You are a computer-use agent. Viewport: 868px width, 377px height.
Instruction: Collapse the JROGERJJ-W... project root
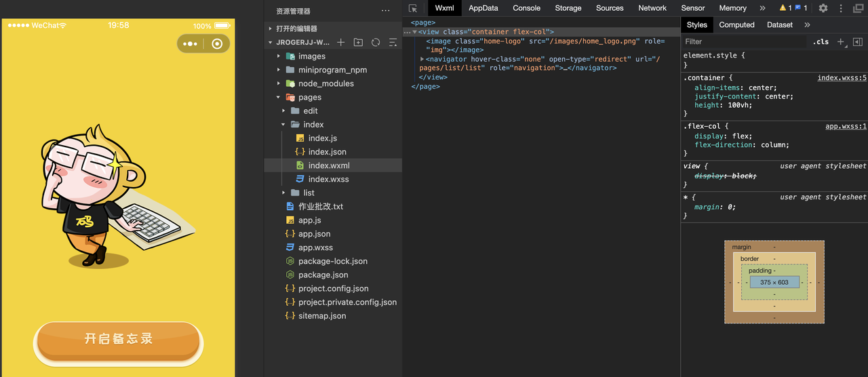(x=270, y=42)
